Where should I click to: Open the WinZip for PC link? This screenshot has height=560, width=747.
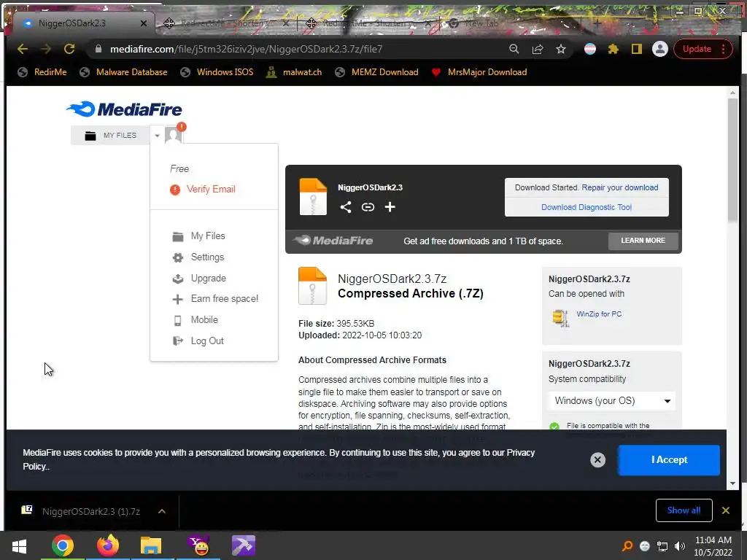tap(599, 314)
